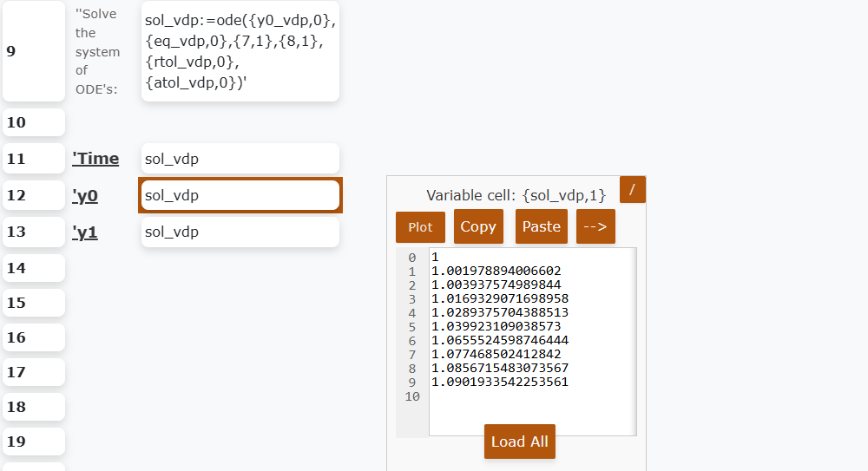The image size is (868, 471).
Task: Click the ode formula cell in row 9
Action: pyautogui.click(x=240, y=51)
